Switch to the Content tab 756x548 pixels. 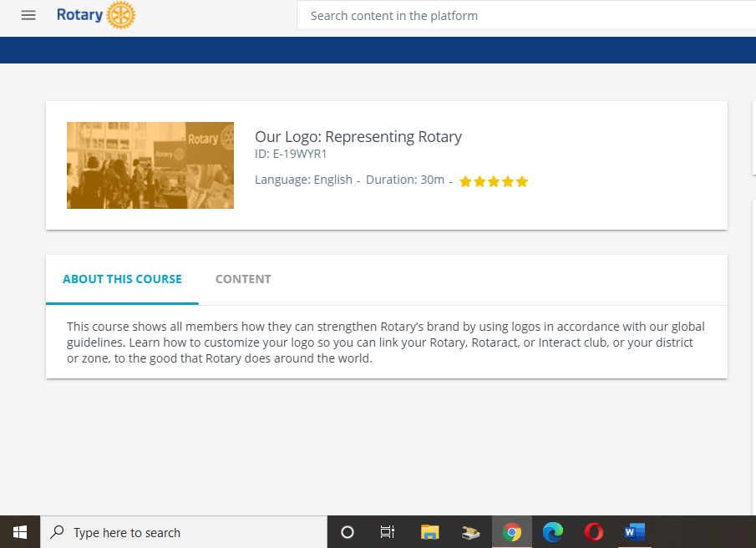243,279
